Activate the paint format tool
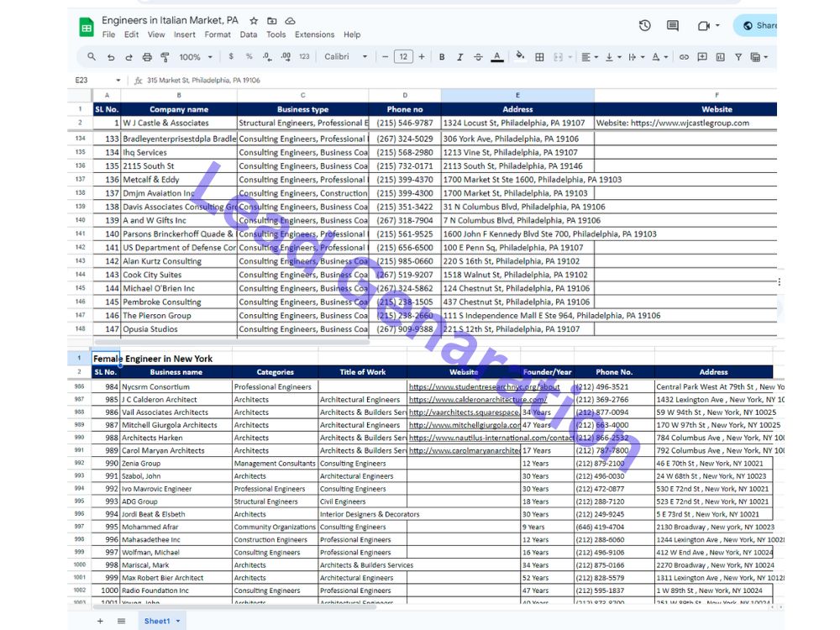 165,57
